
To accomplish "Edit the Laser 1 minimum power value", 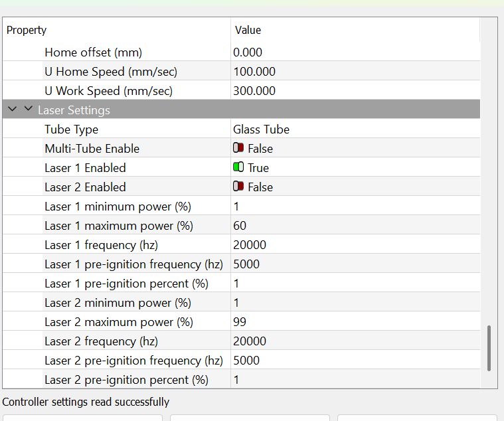I will pyautogui.click(x=355, y=207).
